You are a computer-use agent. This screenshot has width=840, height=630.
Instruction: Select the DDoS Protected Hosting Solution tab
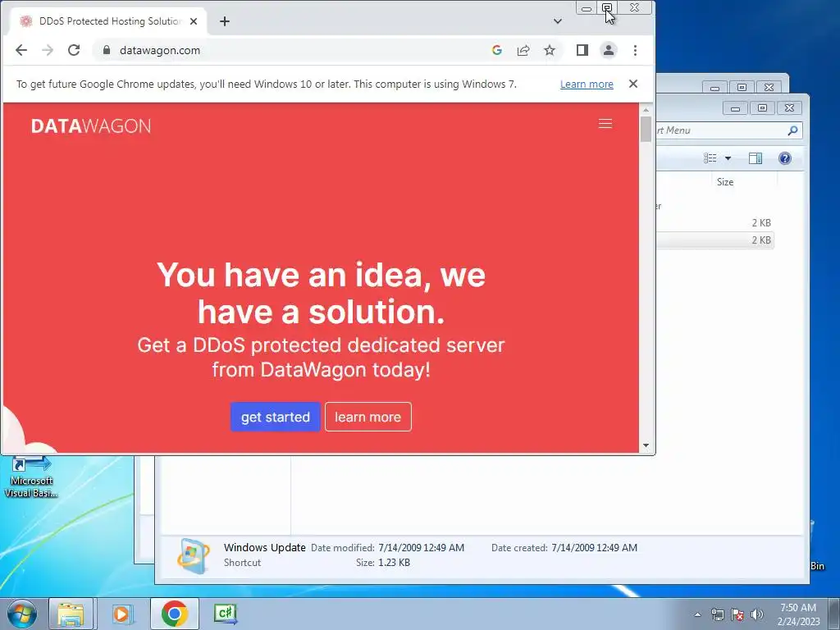(x=109, y=21)
